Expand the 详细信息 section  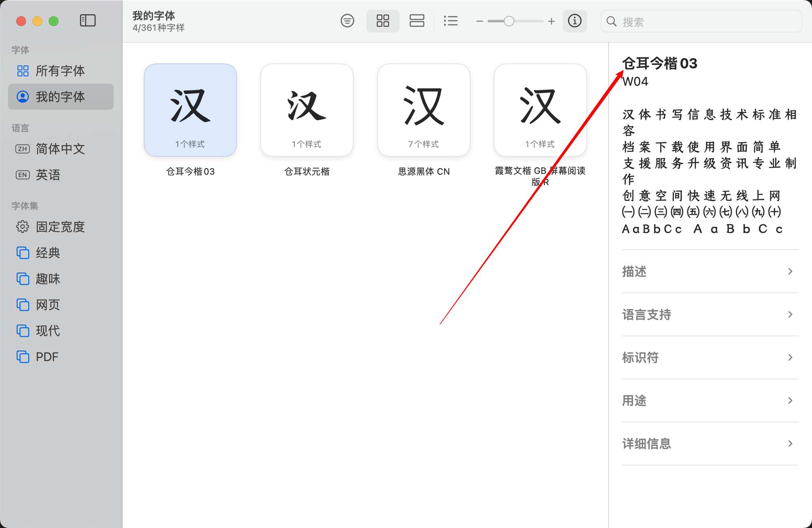(710, 444)
